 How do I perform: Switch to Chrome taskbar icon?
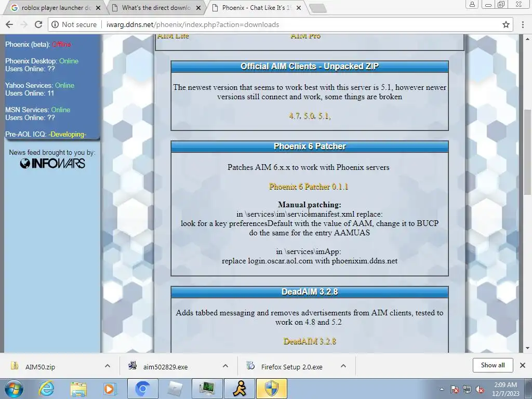coord(142,389)
